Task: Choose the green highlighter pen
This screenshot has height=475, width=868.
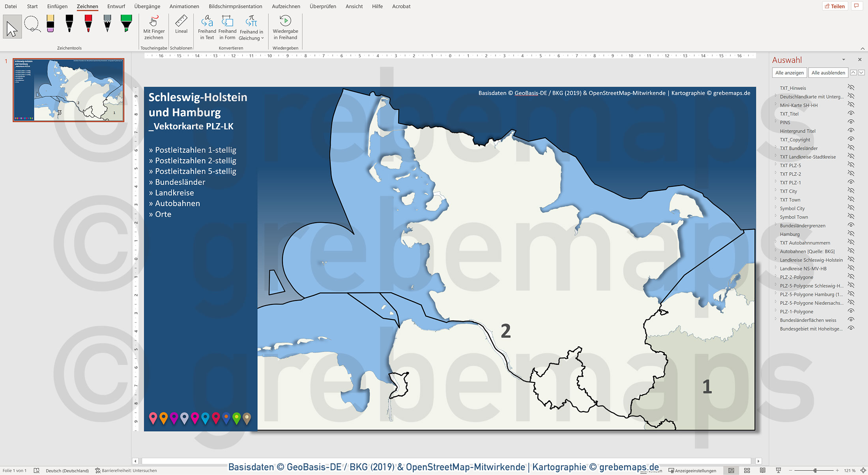Action: pos(126,24)
